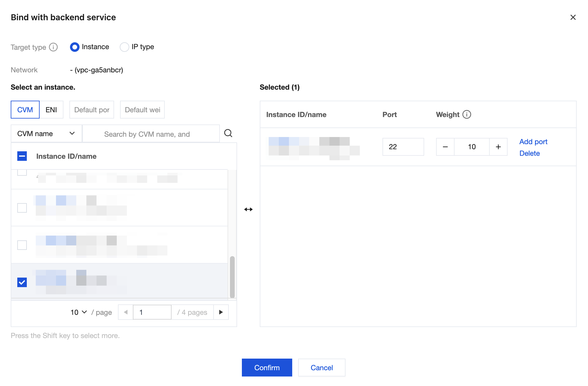Screen dimensions: 588x386
Task: Click the plus button to increase weight
Action: point(498,147)
